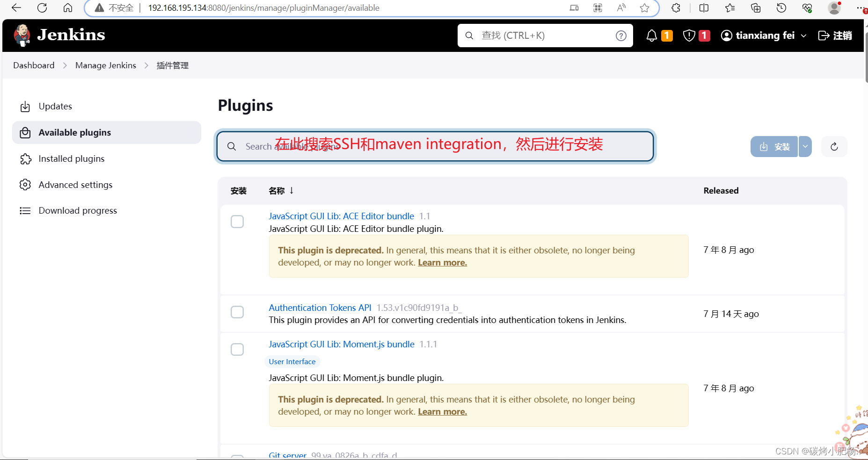This screenshot has height=460, width=868.
Task: Open Learn more link under ACE Editor
Action: [442, 263]
